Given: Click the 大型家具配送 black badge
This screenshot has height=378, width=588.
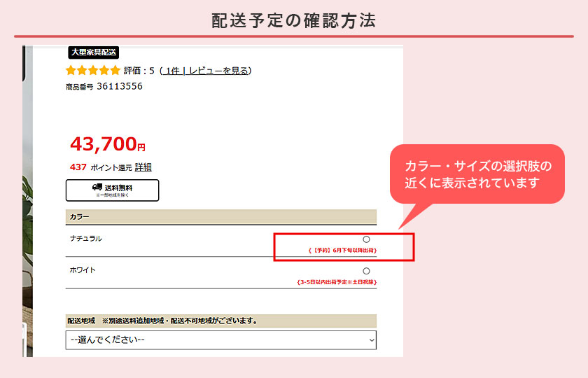Looking at the screenshot, I should pyautogui.click(x=94, y=52).
